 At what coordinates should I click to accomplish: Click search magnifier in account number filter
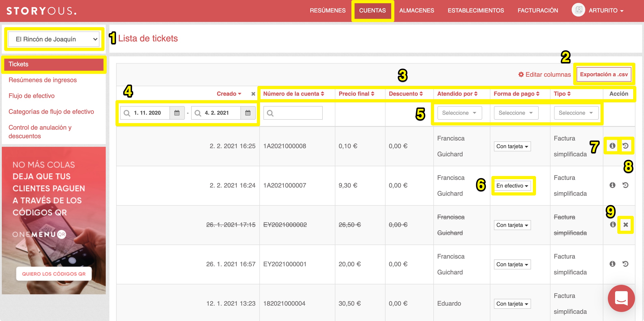pos(270,113)
